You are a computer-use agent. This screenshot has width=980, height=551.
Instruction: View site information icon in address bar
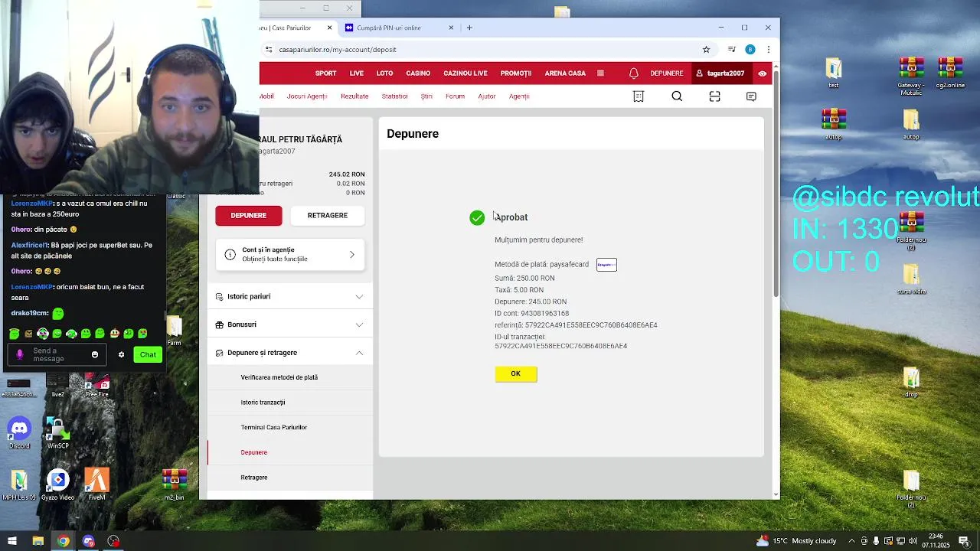[x=269, y=49]
